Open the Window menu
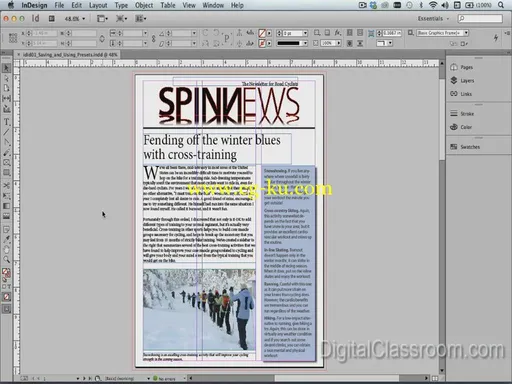Viewport: 512px width, 384px height. pos(213,5)
